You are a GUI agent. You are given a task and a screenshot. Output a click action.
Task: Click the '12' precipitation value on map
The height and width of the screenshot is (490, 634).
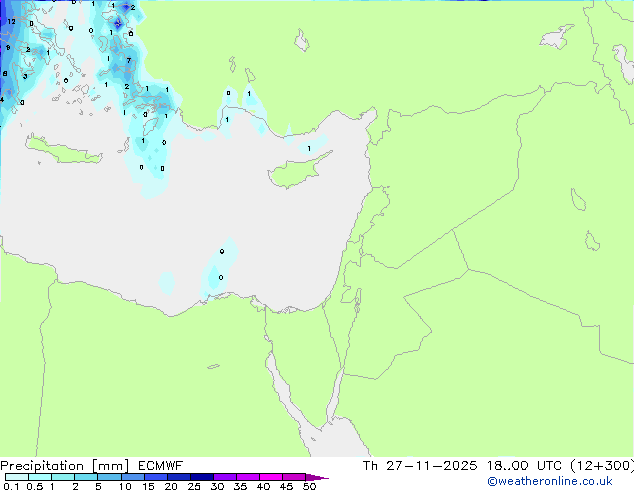tap(11, 21)
